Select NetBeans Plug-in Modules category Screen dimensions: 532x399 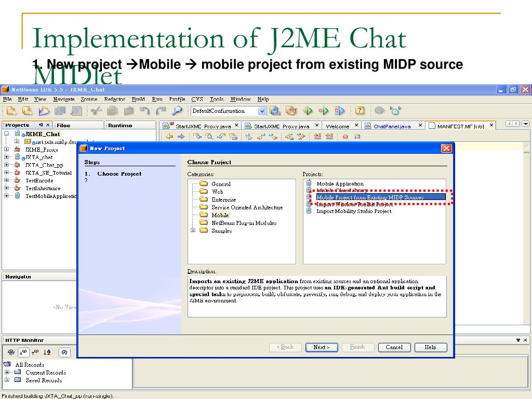click(x=244, y=223)
